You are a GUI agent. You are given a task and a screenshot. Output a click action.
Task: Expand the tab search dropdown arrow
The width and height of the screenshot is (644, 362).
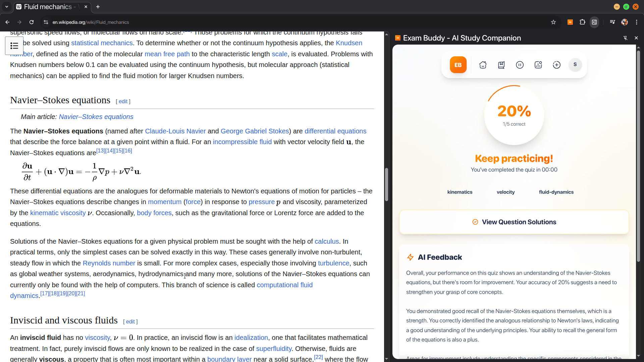coord(6,7)
